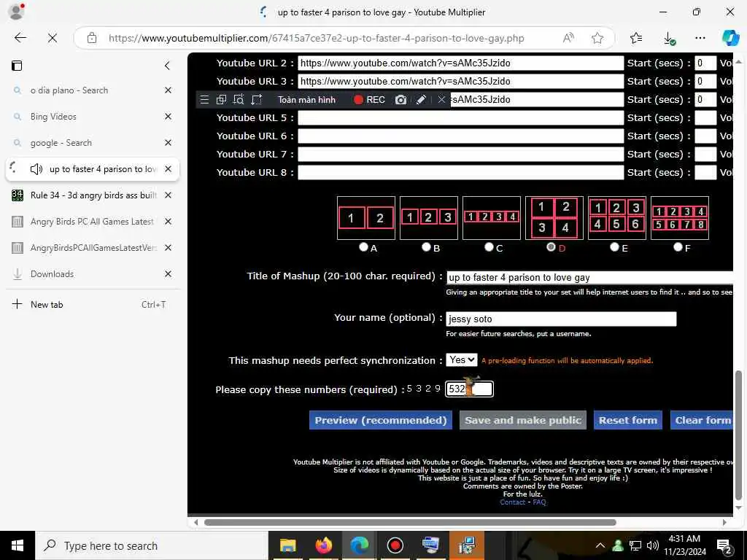The height and width of the screenshot is (560, 747).
Task: Switch to the Downloads tab
Action: pyautogui.click(x=93, y=274)
